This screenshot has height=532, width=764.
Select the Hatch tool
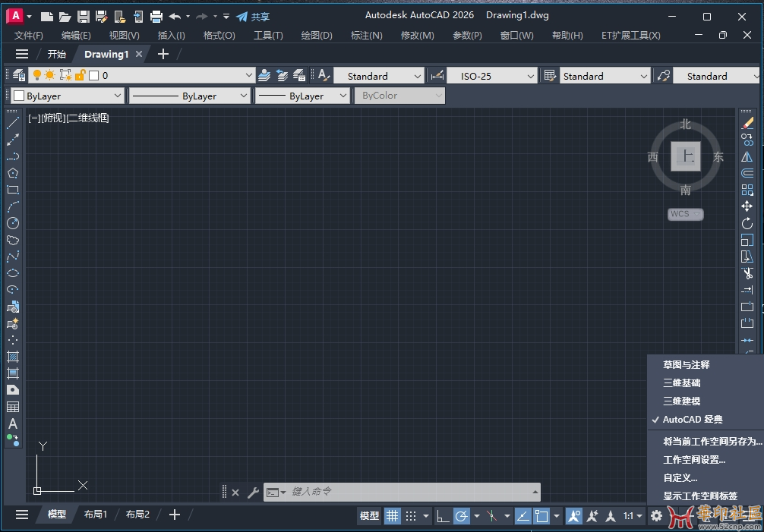point(13,357)
